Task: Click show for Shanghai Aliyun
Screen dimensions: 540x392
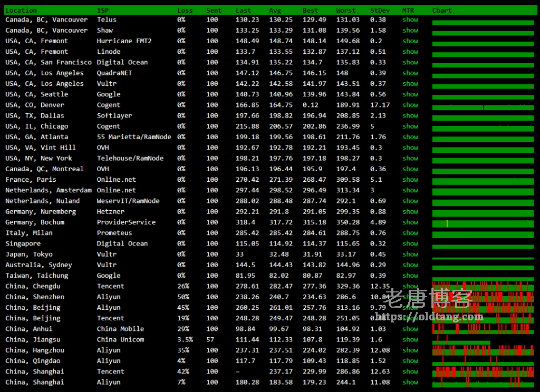Action: pyautogui.click(x=410, y=383)
